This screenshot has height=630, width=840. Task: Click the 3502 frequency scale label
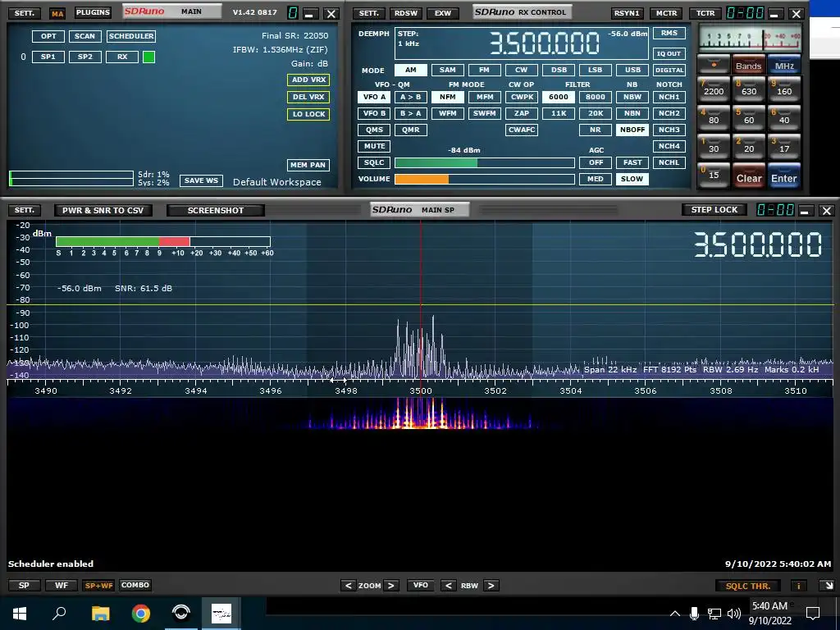(x=495, y=390)
